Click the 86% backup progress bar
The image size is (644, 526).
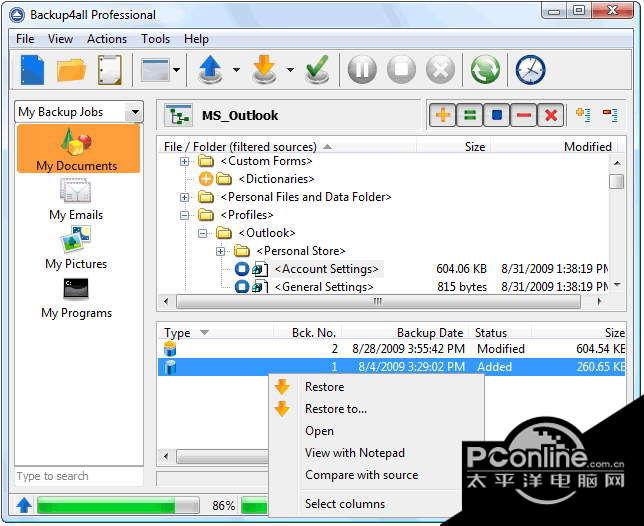pyautogui.click(x=118, y=505)
